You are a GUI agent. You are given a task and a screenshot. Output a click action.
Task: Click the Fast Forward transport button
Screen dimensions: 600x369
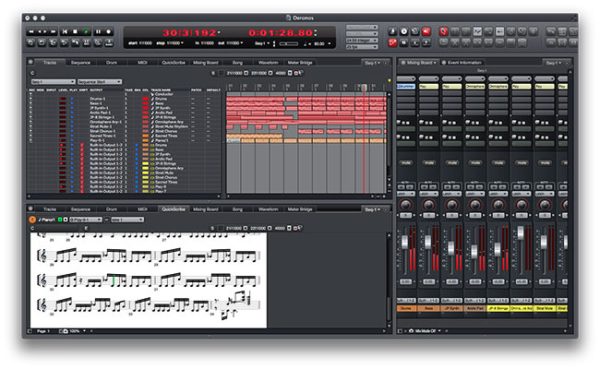click(x=53, y=32)
